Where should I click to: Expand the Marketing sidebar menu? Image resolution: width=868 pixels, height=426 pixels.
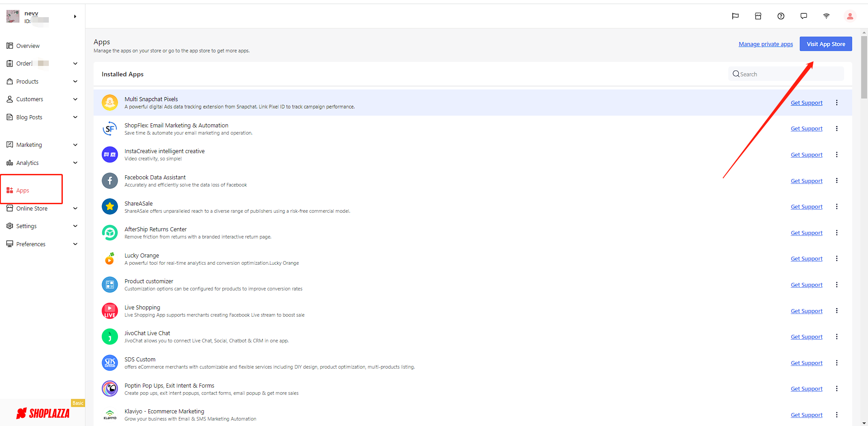75,145
